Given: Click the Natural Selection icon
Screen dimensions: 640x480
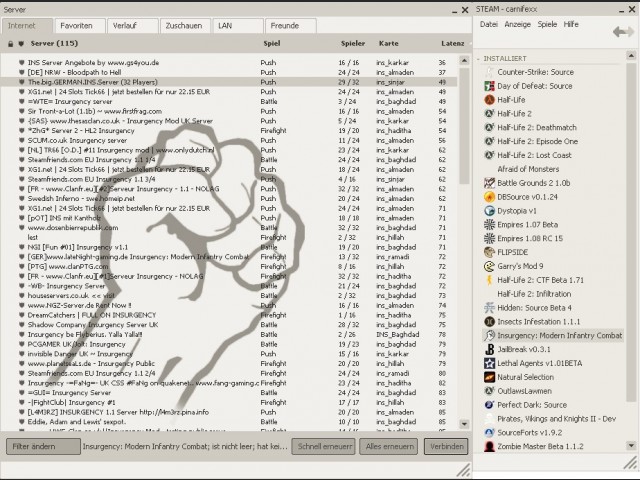Looking at the screenshot, I should point(487,377).
